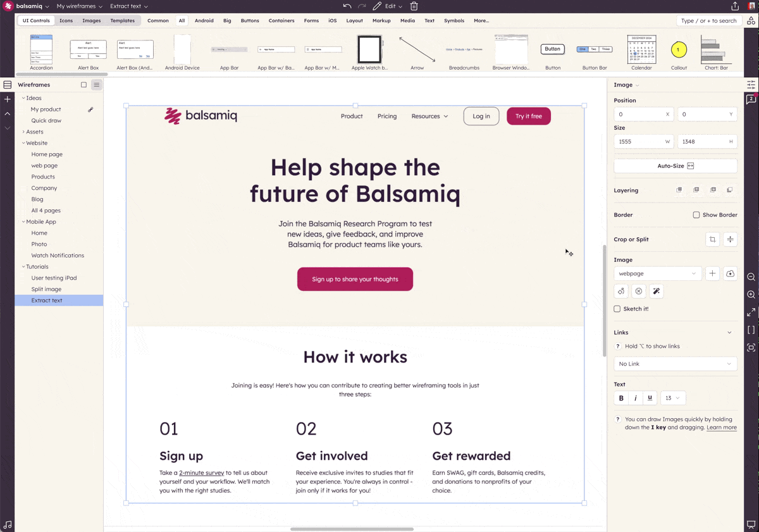Open the crop image tool
Screen dimensions: 759x532
(712, 239)
